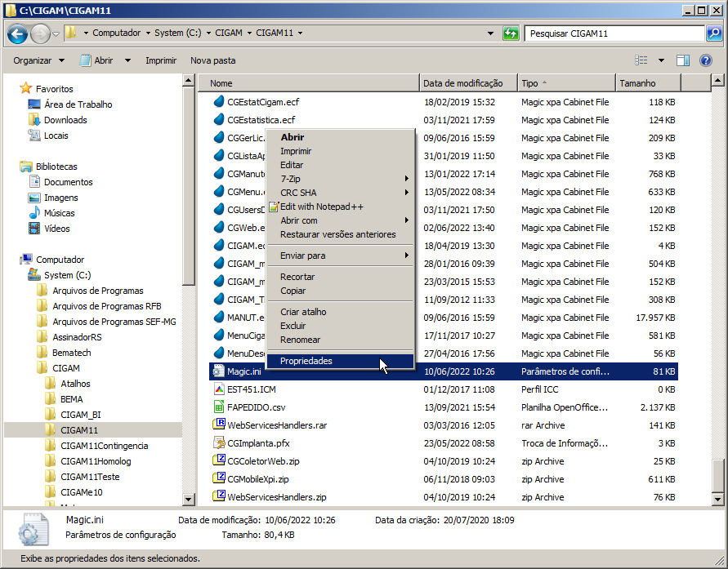Click the file list scroll down arrow
The height and width of the screenshot is (569, 728).
[x=717, y=500]
